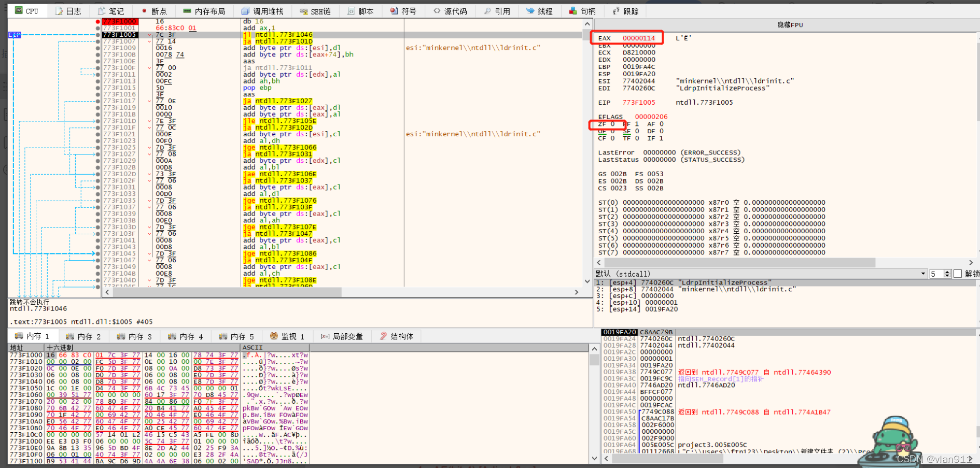Click the 地址 column header in dump

click(x=26, y=348)
